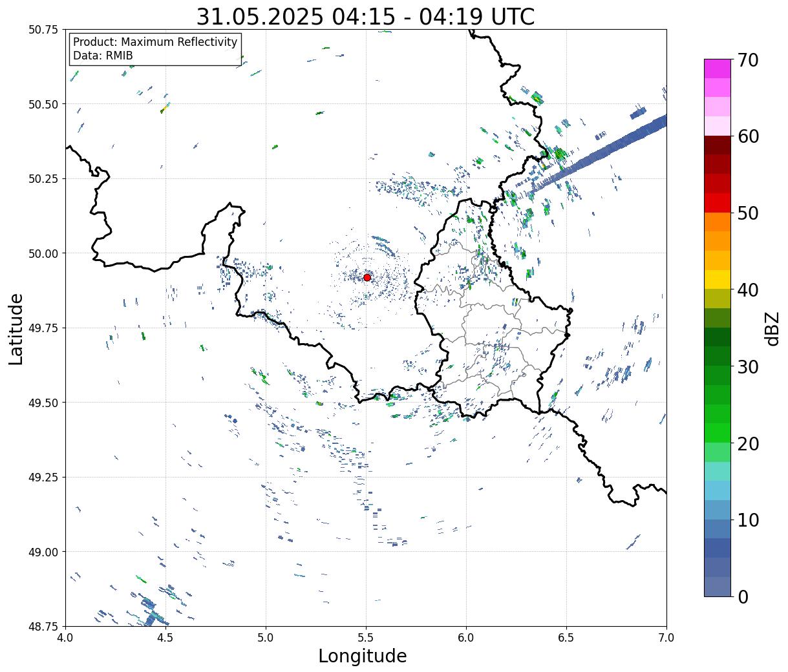Screen dimensions: 788x672
Task: Click the longitude tick label 4.0
Action: (65, 638)
